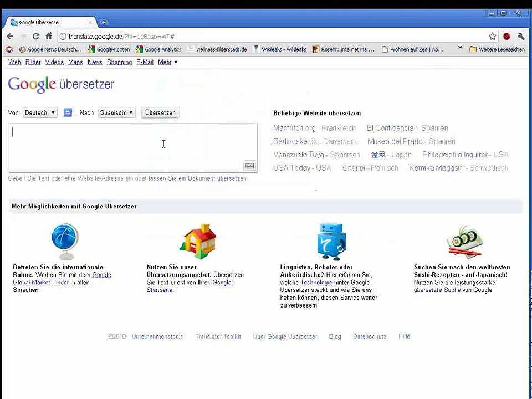Click the colorful house icon
This screenshot has height=399, width=532.
point(198,241)
